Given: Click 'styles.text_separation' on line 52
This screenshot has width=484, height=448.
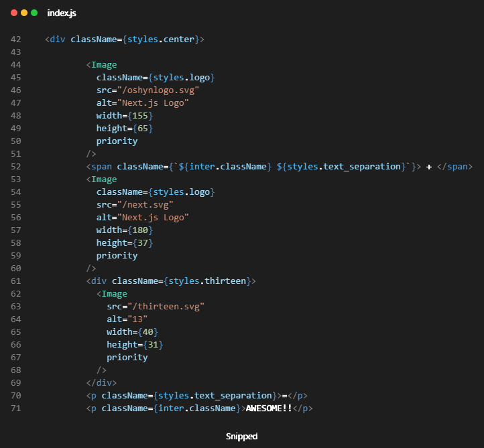Looking at the screenshot, I should coord(344,167).
